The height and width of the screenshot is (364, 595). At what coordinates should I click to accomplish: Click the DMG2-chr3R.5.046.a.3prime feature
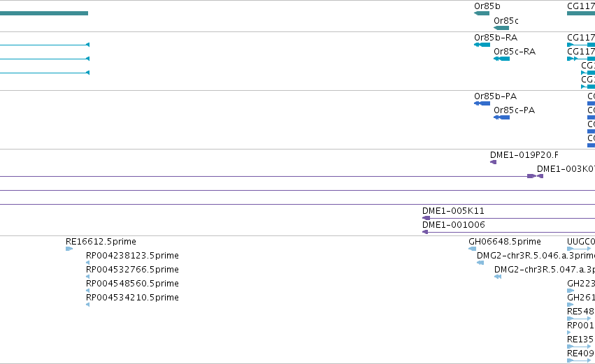click(x=480, y=263)
